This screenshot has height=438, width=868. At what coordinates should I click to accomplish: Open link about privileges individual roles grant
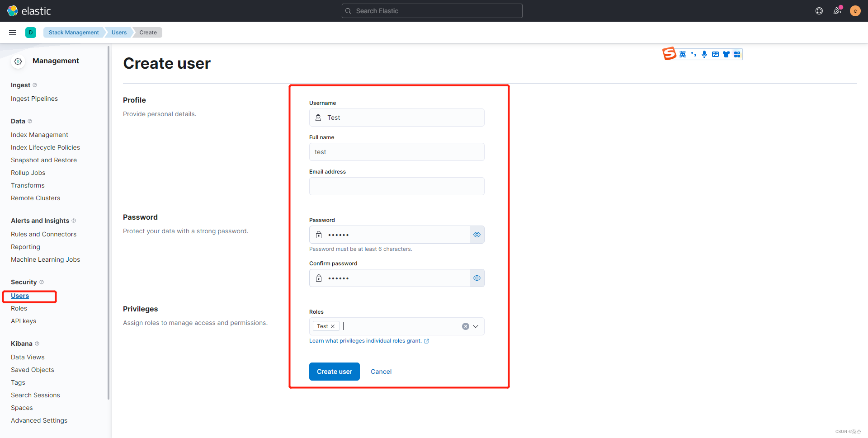tap(369, 341)
